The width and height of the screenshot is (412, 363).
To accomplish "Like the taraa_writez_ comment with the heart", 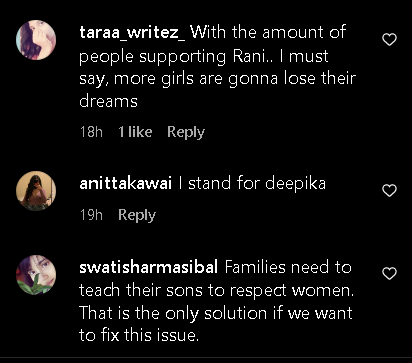I will tap(389, 40).
